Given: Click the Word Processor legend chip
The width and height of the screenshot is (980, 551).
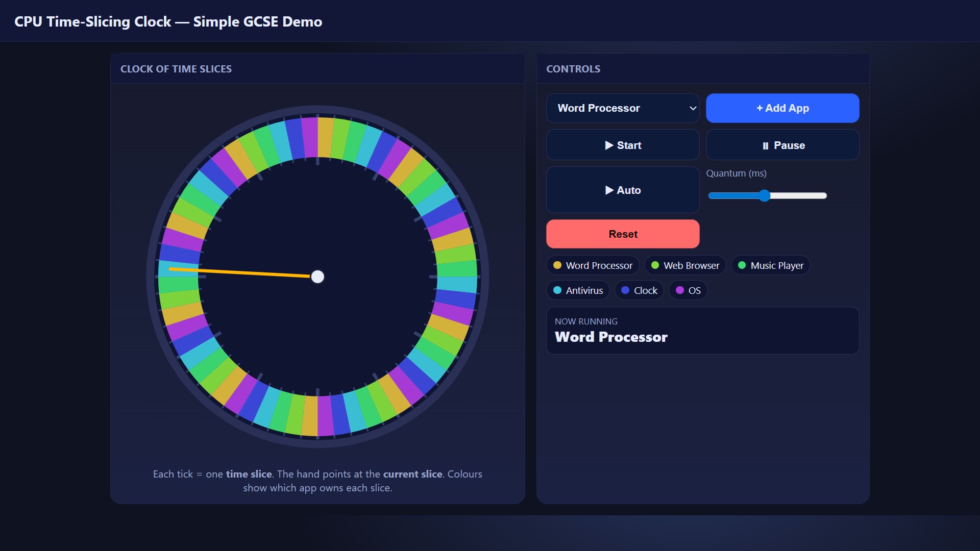Looking at the screenshot, I should [593, 265].
